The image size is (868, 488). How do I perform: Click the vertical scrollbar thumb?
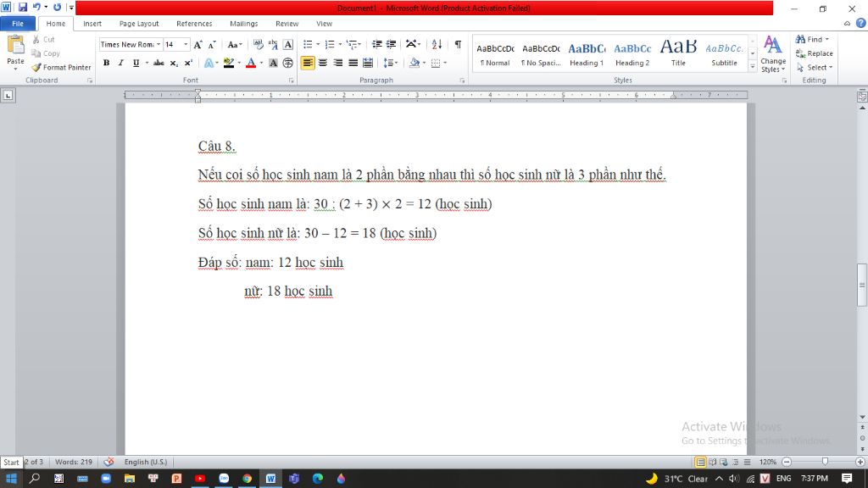[x=862, y=285]
